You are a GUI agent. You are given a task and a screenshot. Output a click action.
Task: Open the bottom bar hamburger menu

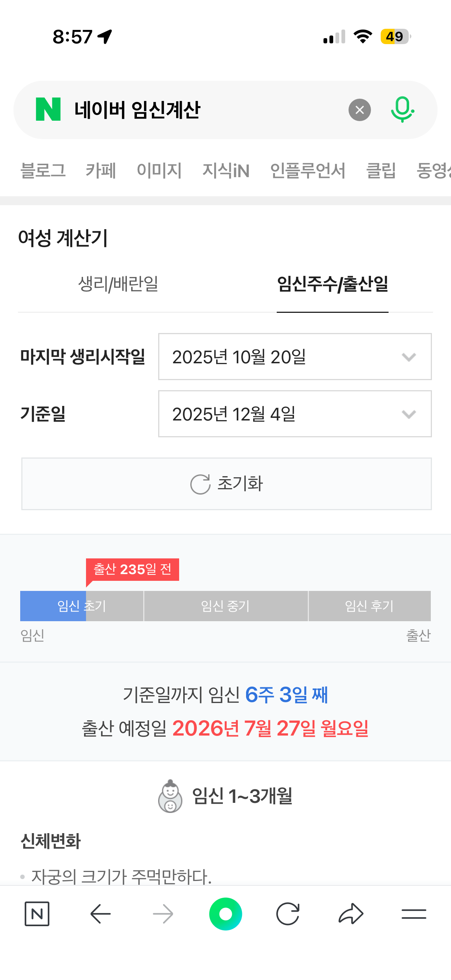(414, 913)
